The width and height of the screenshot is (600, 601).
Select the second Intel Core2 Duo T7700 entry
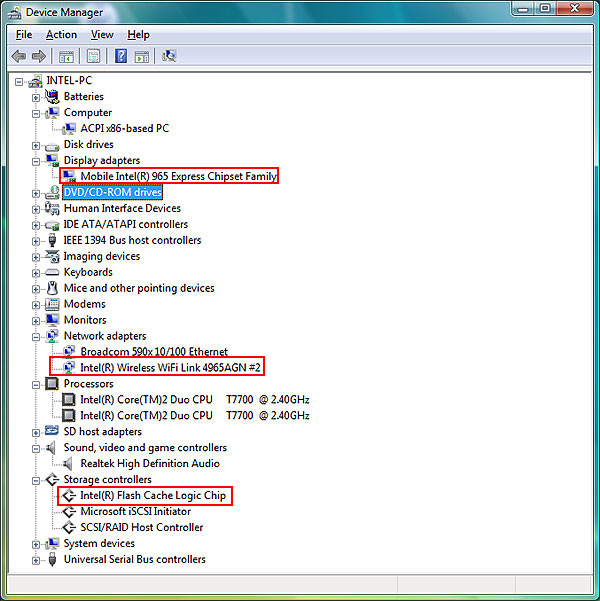pyautogui.click(x=195, y=416)
